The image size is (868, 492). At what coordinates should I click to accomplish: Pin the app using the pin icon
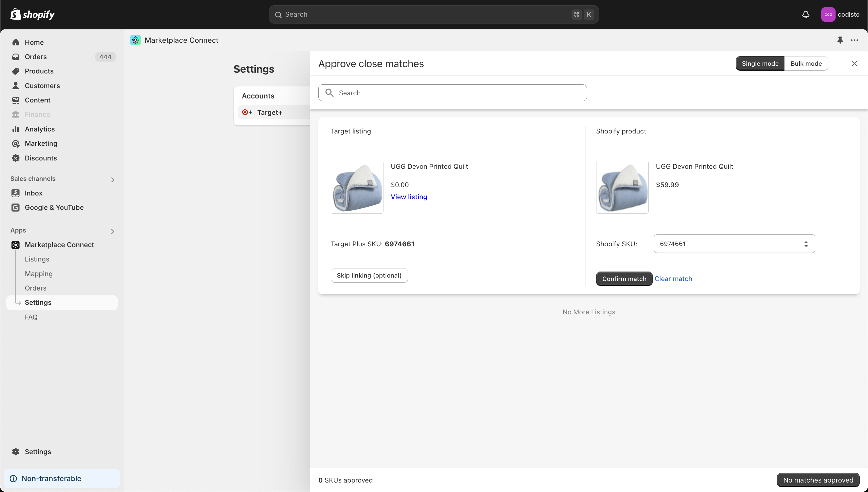pyautogui.click(x=840, y=40)
